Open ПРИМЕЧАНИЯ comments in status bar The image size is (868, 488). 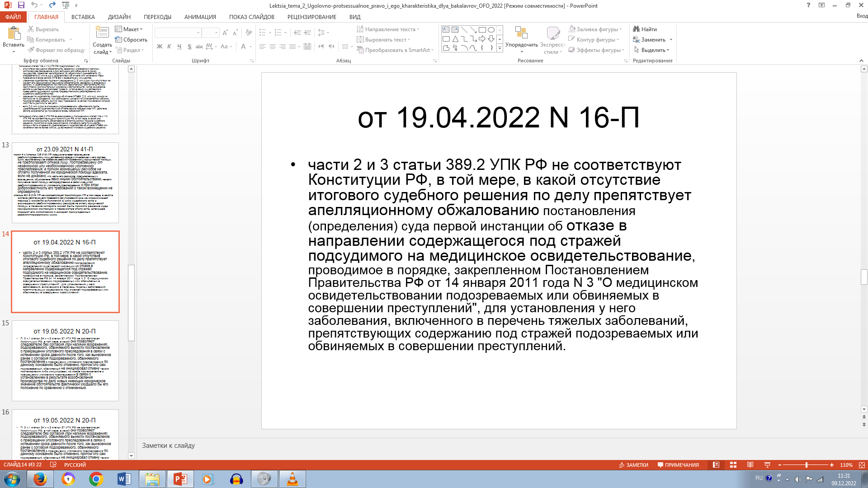(x=678, y=465)
